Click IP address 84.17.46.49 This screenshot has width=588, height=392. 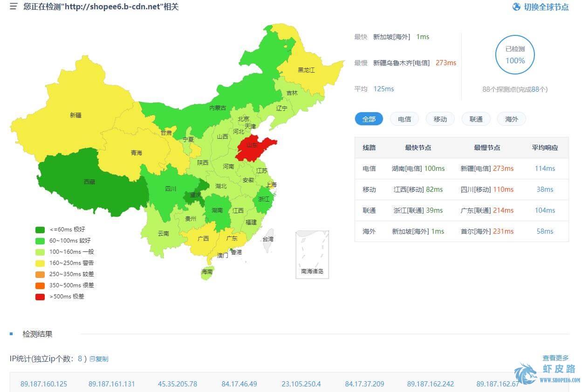point(239,384)
